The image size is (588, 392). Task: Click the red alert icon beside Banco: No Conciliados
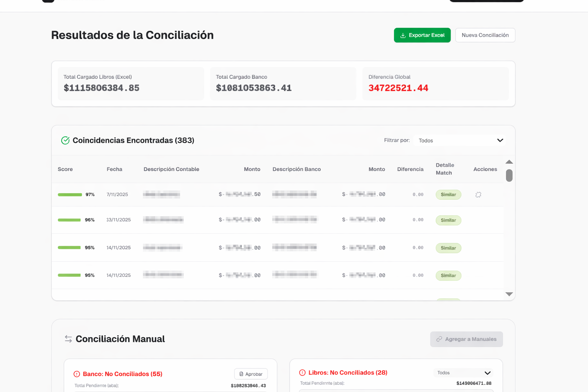76,374
